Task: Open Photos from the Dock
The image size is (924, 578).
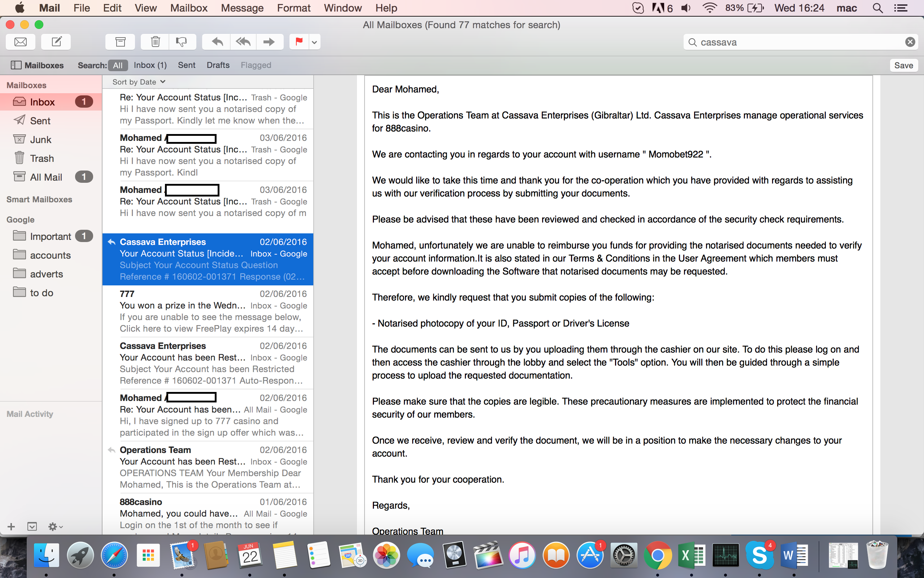Action: coord(386,555)
